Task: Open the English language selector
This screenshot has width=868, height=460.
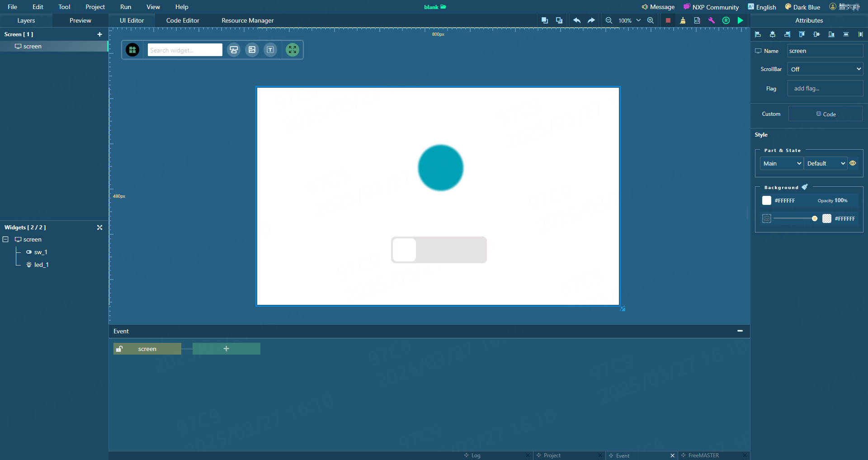Action: pyautogui.click(x=762, y=7)
